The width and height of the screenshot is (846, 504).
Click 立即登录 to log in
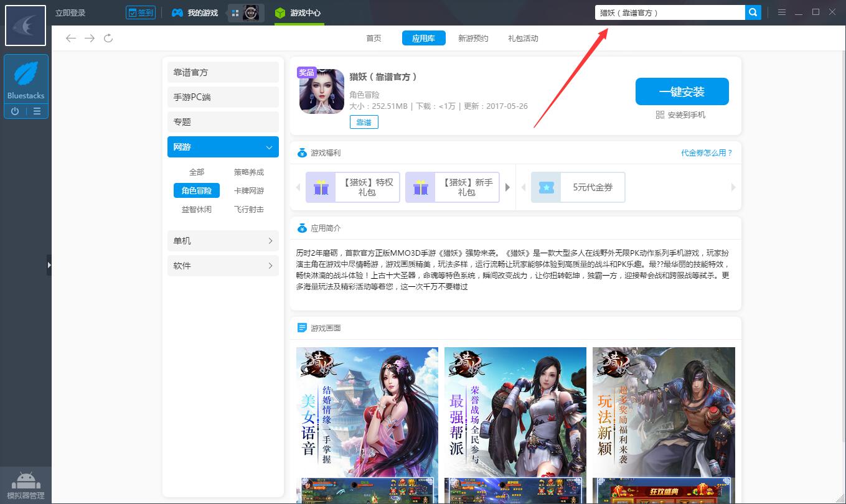click(70, 12)
